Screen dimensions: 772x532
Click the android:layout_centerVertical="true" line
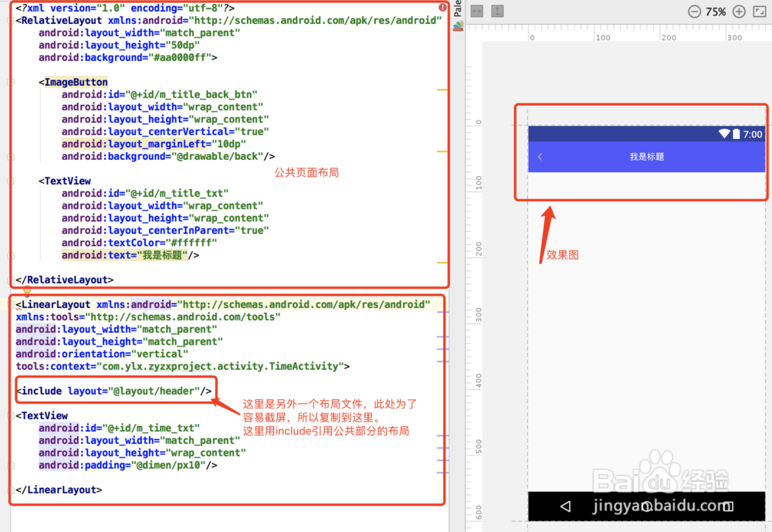click(165, 131)
